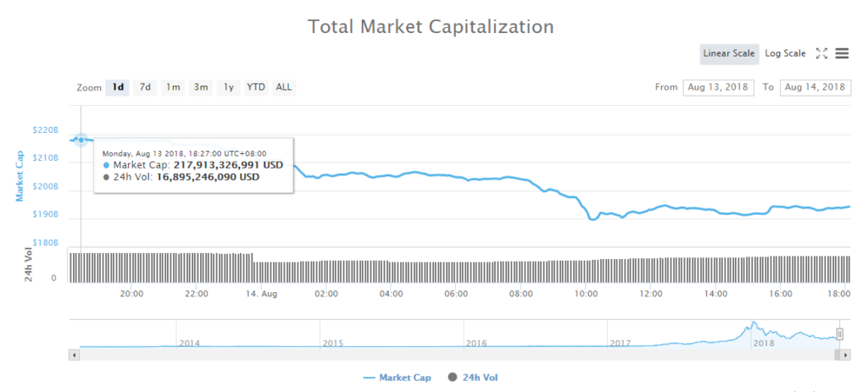Open the chart hamburger menu
The height and width of the screenshot is (392, 868).
click(x=842, y=53)
